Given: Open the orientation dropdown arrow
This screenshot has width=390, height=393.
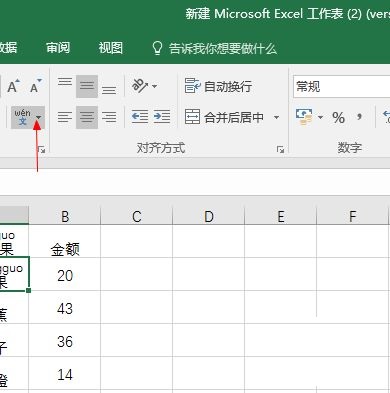Looking at the screenshot, I should point(155,86).
